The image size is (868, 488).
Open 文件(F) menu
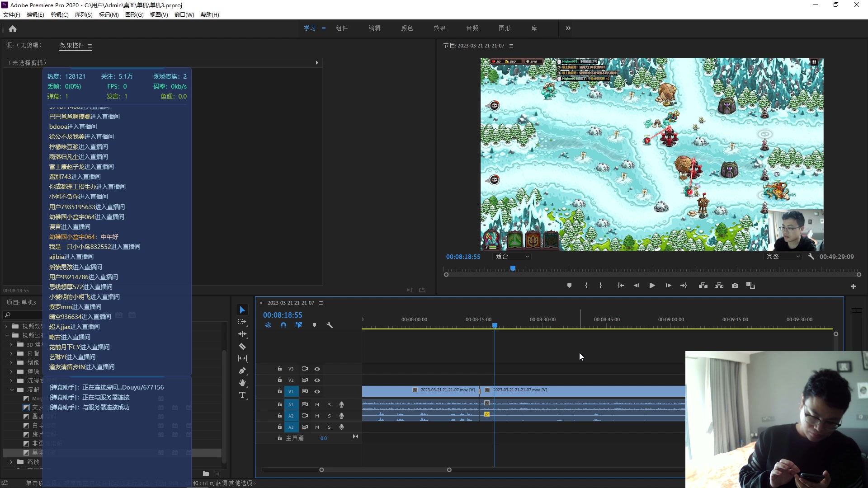point(12,14)
